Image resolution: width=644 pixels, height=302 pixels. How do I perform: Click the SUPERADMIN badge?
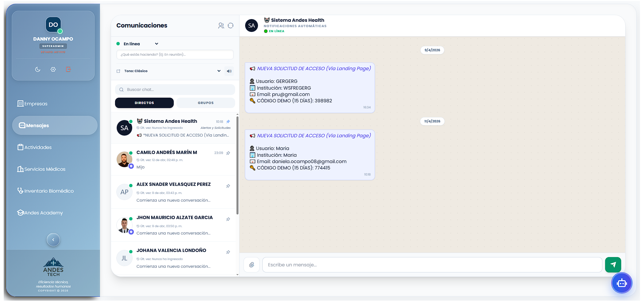tap(53, 46)
